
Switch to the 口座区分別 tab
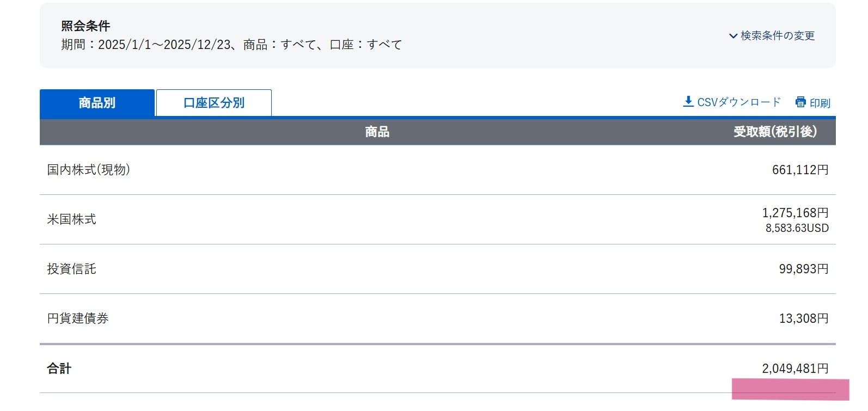pos(214,103)
